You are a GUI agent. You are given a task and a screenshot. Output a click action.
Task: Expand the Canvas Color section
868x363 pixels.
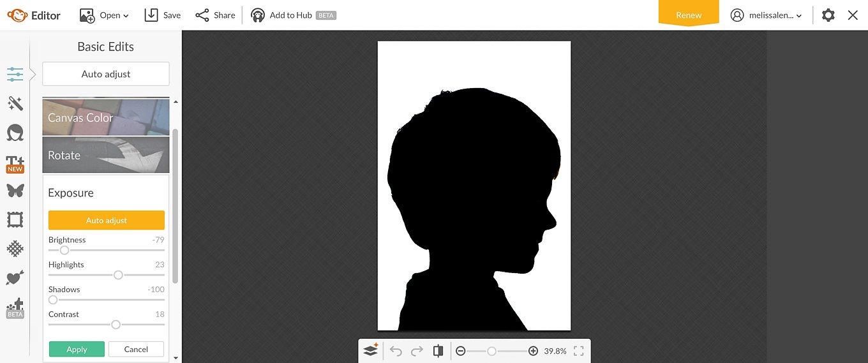[x=106, y=117]
